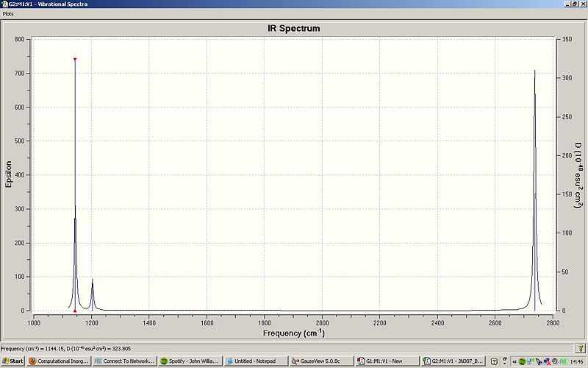Switch to the Connect To Network taskbar item
Image resolution: width=588 pixels, height=368 pixels.
pos(124,361)
